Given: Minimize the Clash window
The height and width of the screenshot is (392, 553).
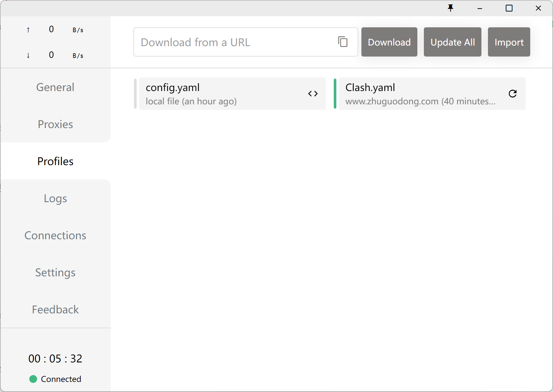Looking at the screenshot, I should pos(480,8).
